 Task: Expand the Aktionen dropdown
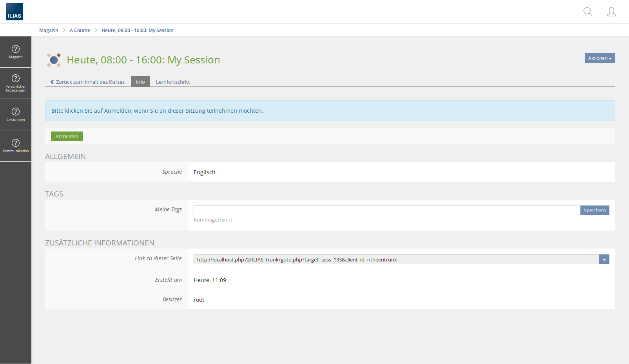[600, 58]
